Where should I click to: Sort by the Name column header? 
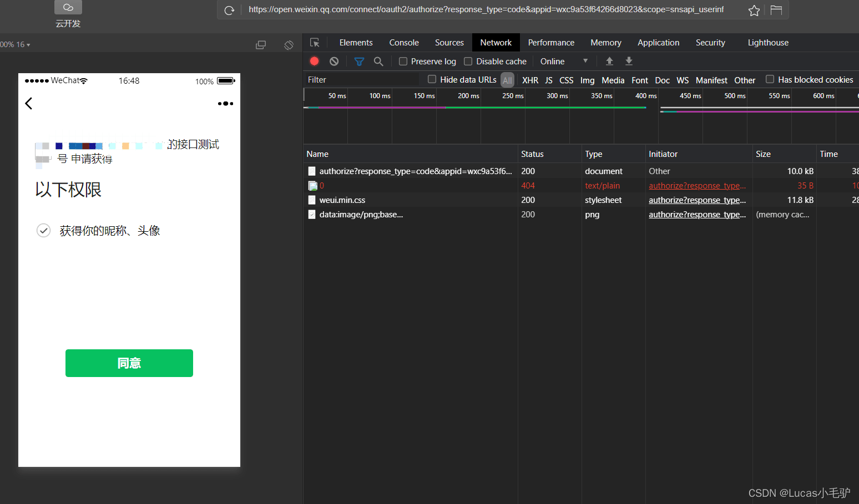[410, 154]
